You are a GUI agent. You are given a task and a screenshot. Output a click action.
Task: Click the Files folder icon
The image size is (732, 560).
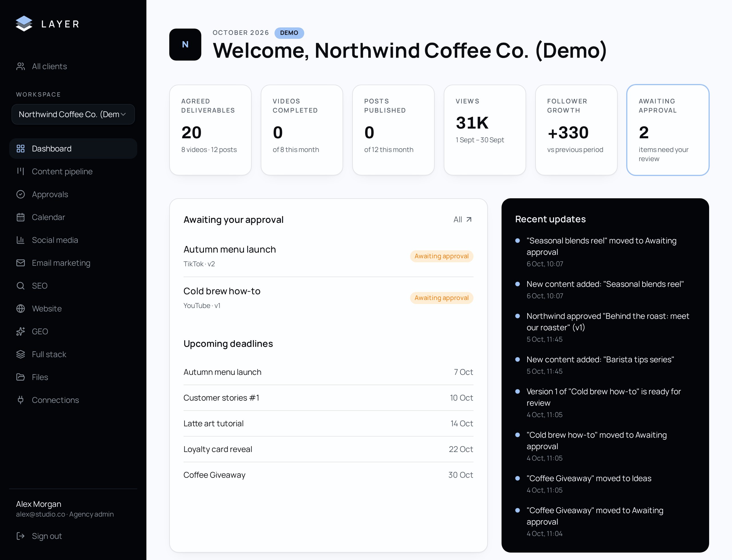21,377
